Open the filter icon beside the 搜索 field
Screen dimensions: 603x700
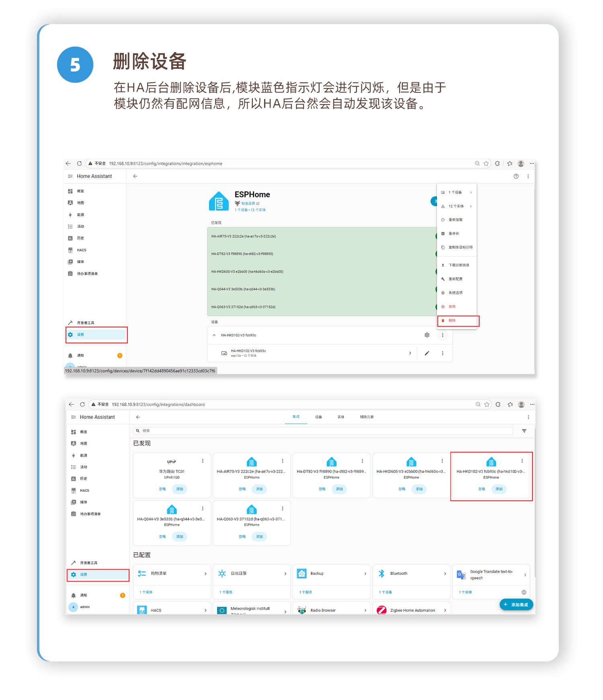pos(524,431)
